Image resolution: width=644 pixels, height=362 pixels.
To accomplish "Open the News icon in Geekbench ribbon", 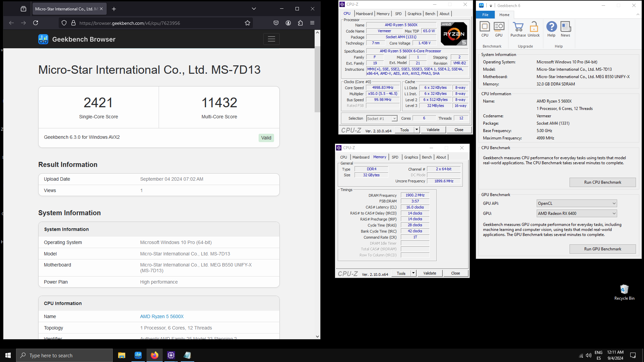I will (566, 29).
